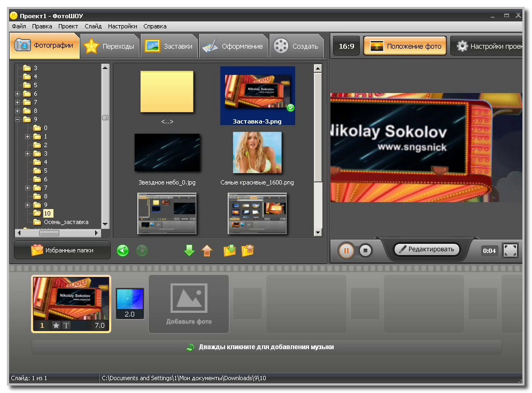Open fullscreen preview mode
Viewport: 532px width, 393px height.
tap(511, 250)
